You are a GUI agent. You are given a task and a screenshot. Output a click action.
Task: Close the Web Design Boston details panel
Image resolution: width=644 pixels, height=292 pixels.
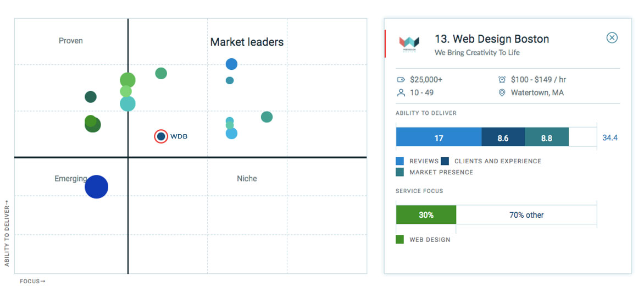click(x=612, y=38)
